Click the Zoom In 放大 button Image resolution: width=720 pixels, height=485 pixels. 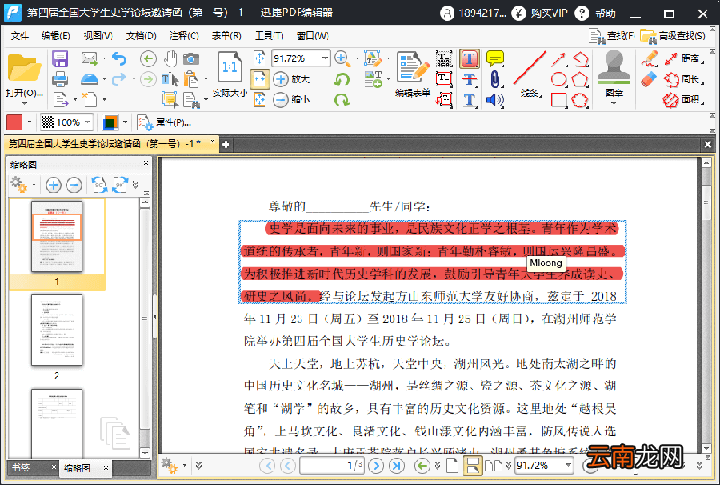pyautogui.click(x=292, y=79)
